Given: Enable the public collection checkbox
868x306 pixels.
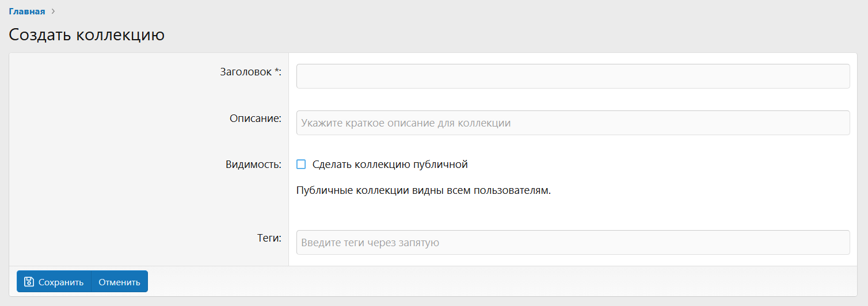Looking at the screenshot, I should [301, 165].
